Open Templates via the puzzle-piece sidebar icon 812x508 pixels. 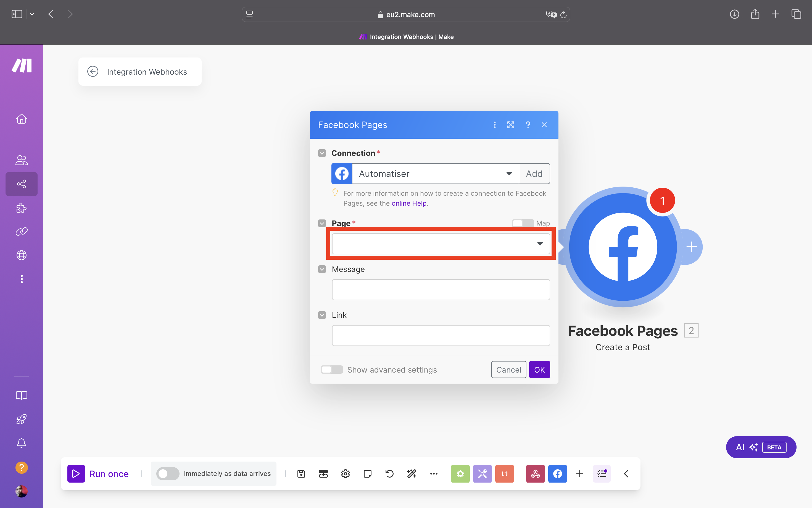[x=22, y=208]
